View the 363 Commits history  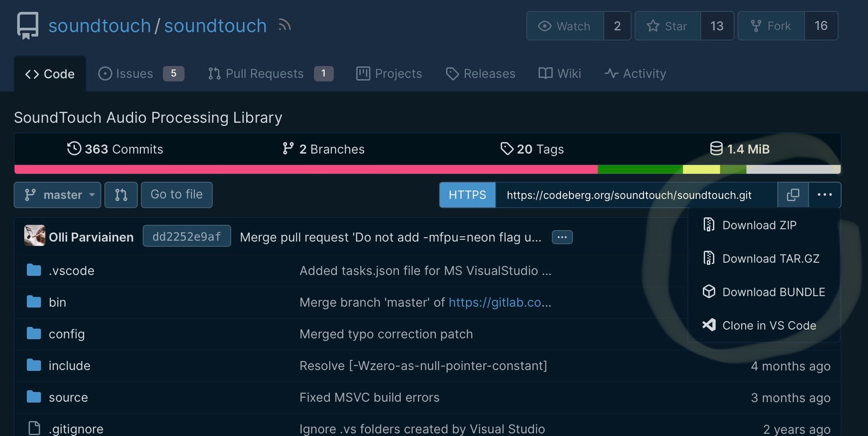click(115, 149)
